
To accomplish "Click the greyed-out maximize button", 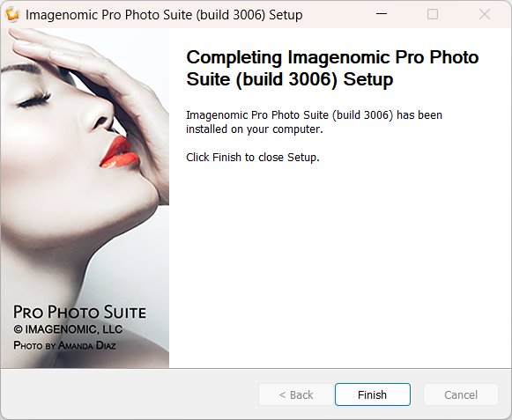I will (433, 14).
